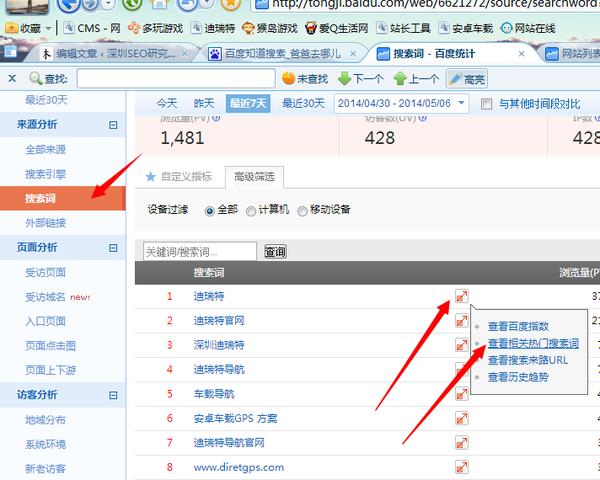Open 地域分布 in the sidebar
Screen dimensions: 600x480
[x=46, y=420]
